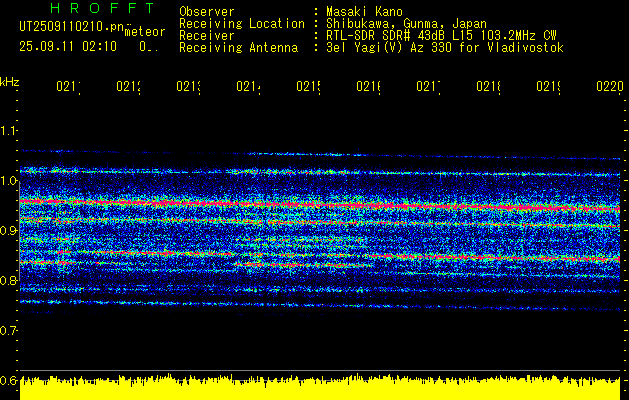Click the 0.6 frequency axis label
The width and height of the screenshot is (629, 400).
[8, 380]
